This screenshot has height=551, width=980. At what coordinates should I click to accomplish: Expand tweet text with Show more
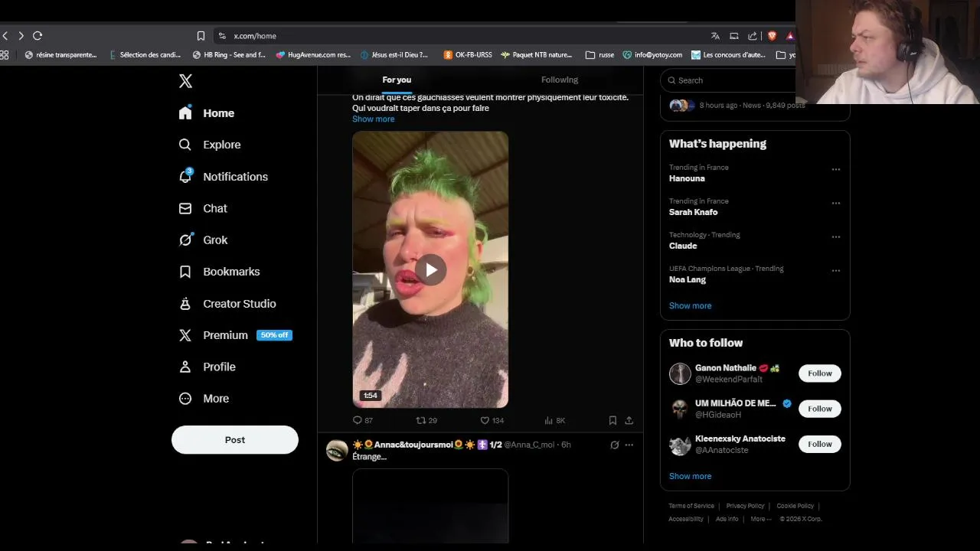tap(373, 119)
